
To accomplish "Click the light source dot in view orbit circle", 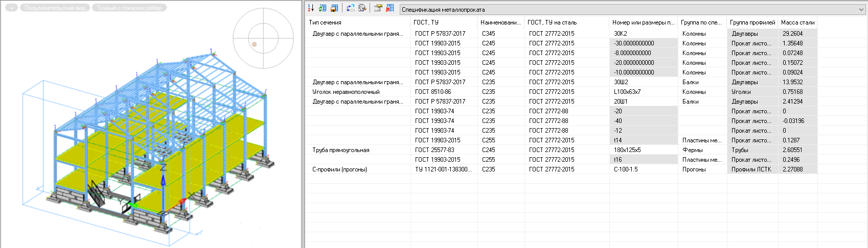I will 254,44.
